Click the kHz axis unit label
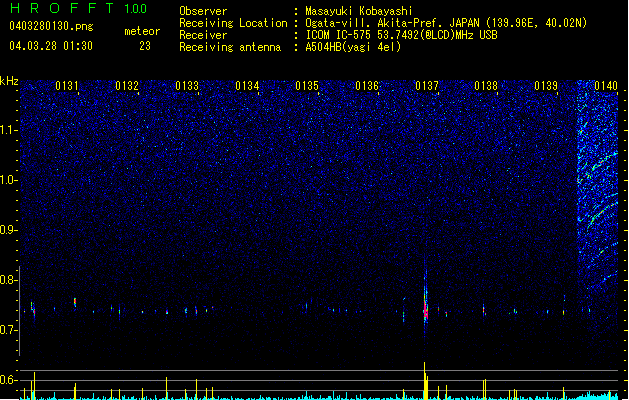This screenshot has height=400, width=629. coord(9,81)
